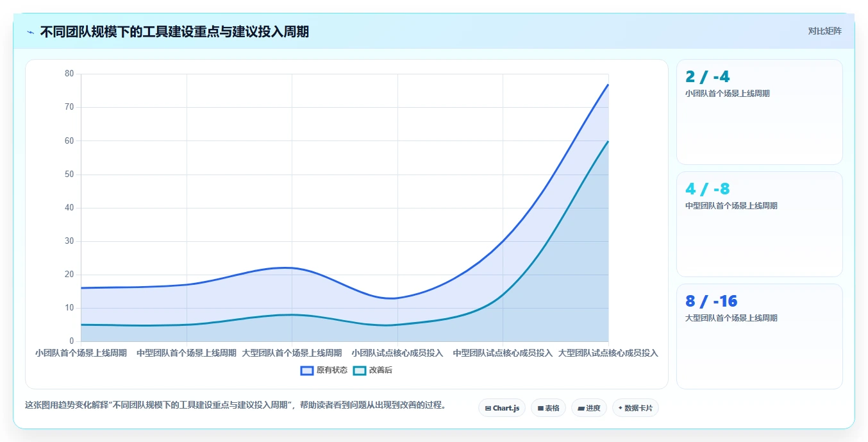
Task: Click the y-axis value 80
Action: [69, 74]
